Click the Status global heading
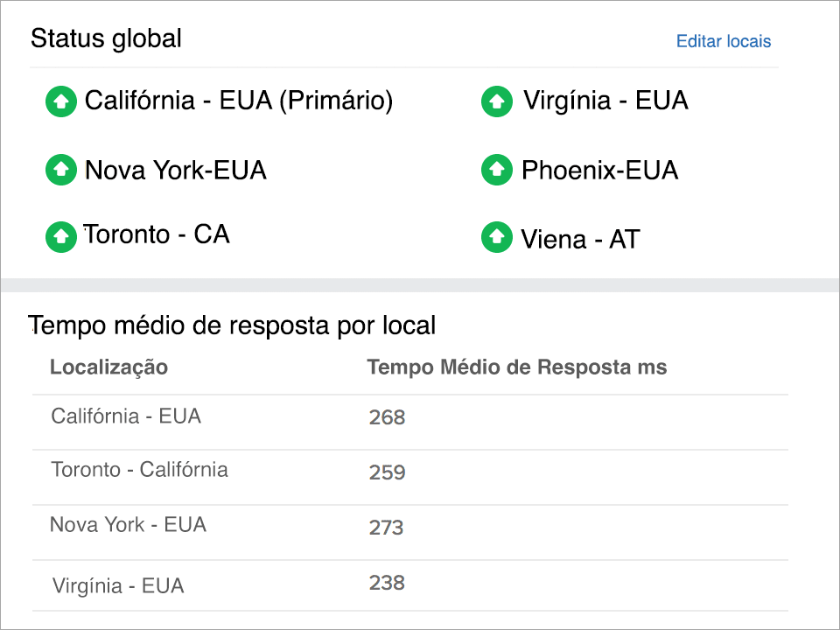The image size is (840, 630). click(106, 38)
